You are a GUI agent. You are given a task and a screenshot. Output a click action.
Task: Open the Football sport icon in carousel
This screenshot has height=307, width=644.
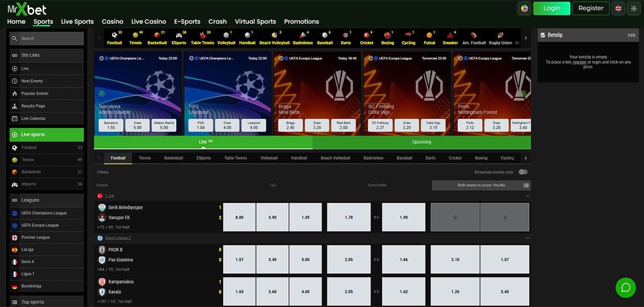pyautogui.click(x=114, y=38)
